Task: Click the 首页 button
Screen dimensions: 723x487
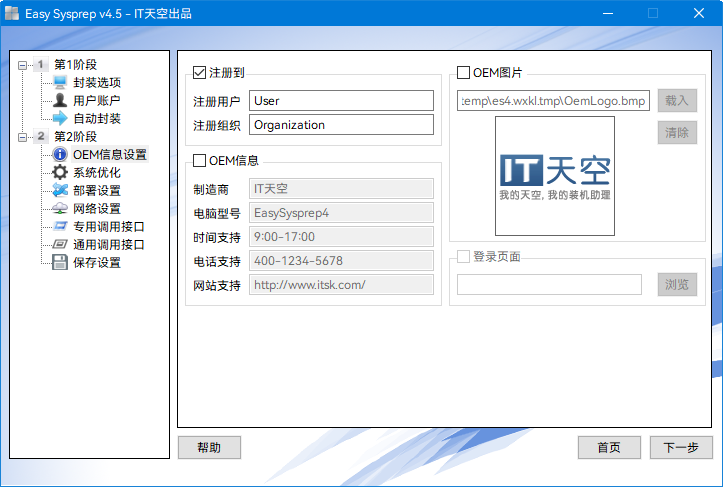Action: click(609, 447)
